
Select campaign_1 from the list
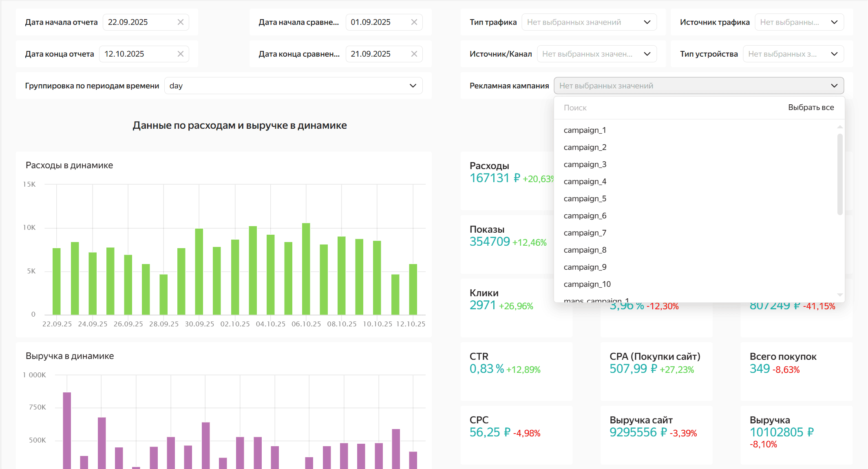click(x=585, y=130)
